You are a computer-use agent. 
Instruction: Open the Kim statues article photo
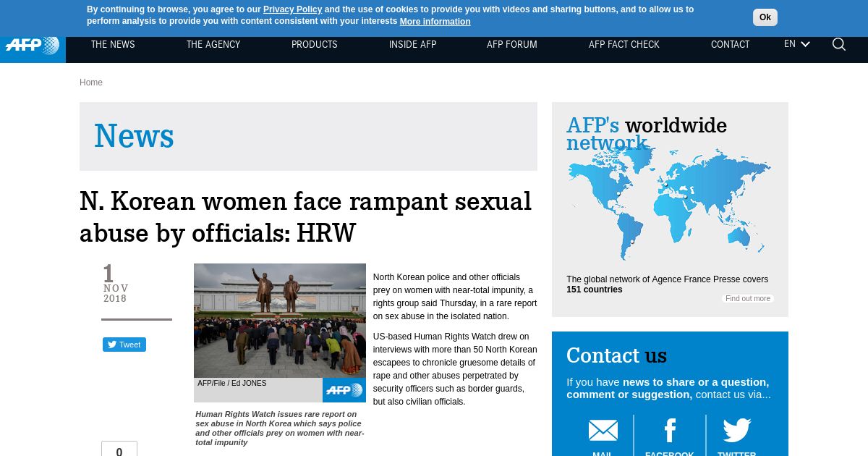(280, 321)
